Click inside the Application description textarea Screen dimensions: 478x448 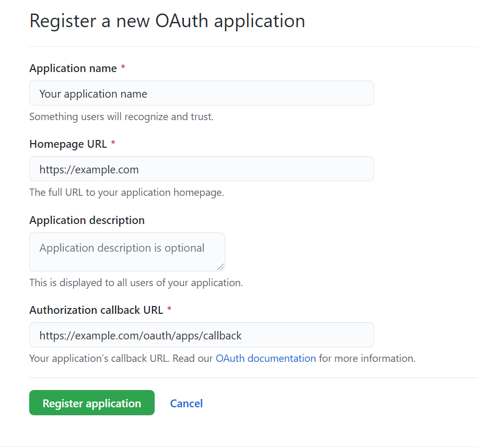click(127, 252)
